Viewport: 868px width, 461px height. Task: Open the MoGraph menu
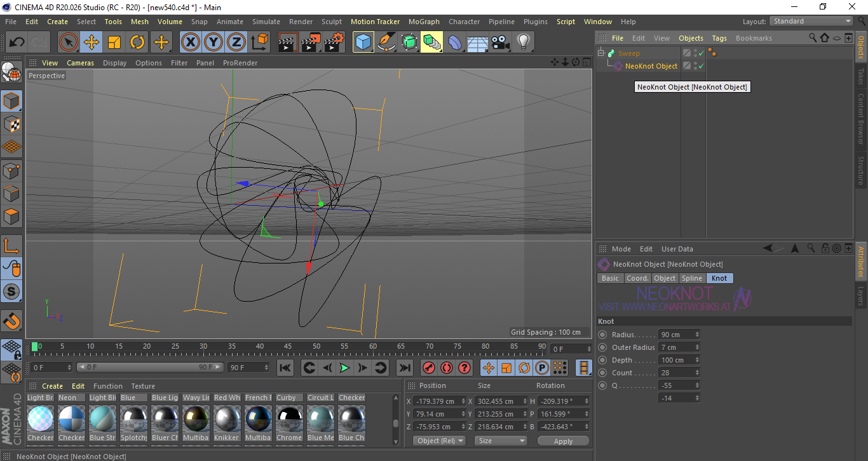pos(424,22)
